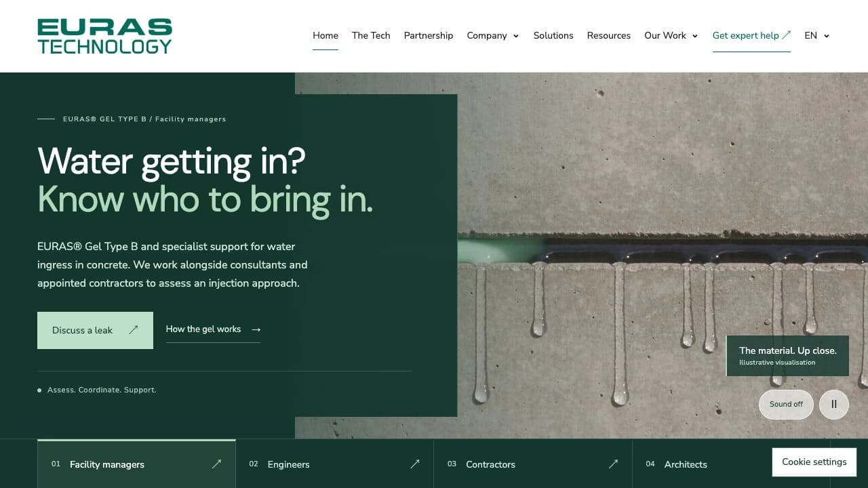Open the Partnership page

429,35
